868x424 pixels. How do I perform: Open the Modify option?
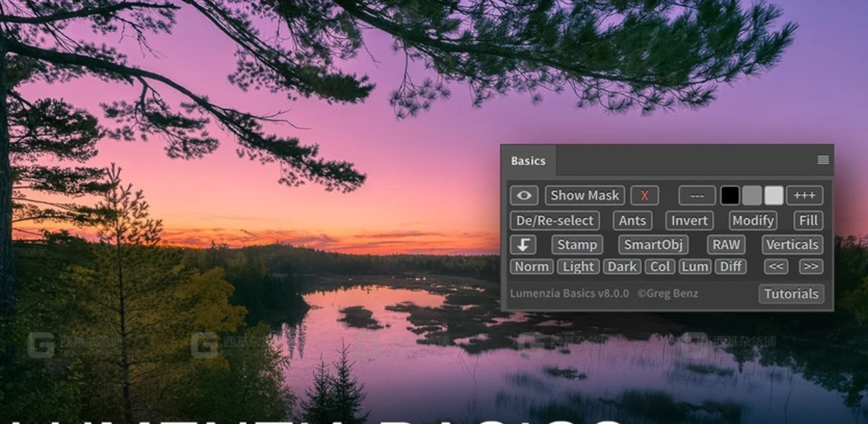click(753, 220)
